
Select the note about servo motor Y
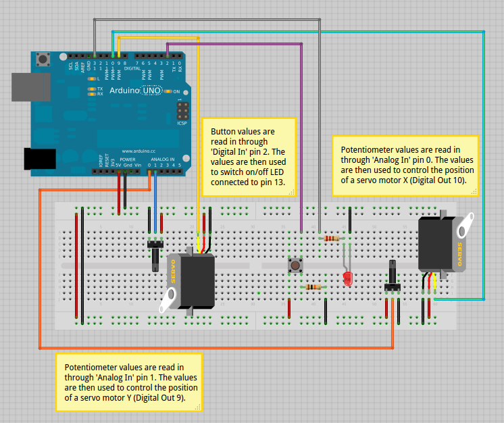click(x=128, y=382)
